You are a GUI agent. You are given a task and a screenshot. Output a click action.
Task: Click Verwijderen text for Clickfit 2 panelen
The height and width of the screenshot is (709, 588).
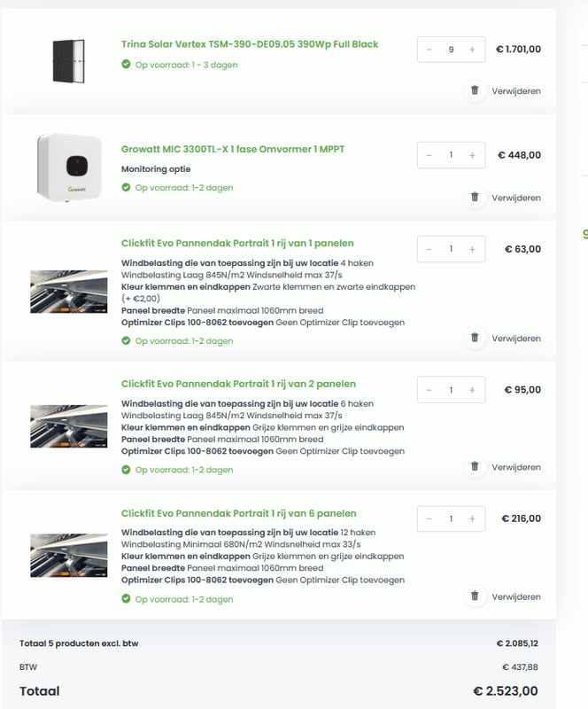pos(515,467)
